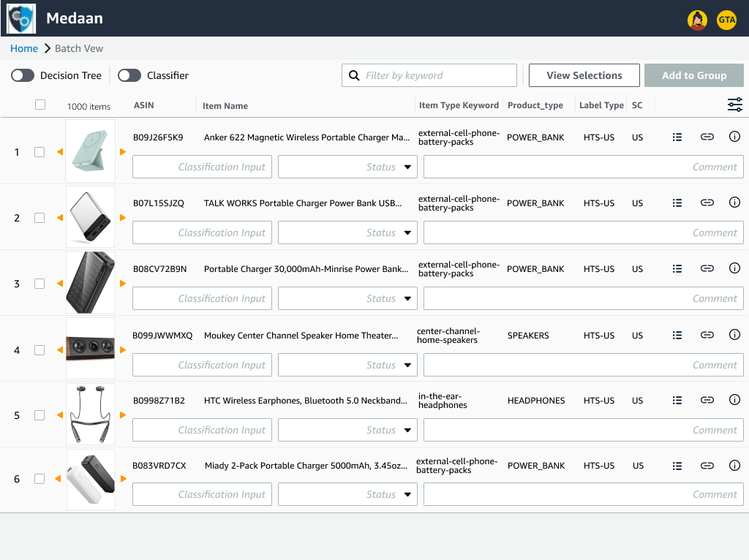Open the GTA user profile badge
Image resolution: width=749 pixels, height=560 pixels.
[x=726, y=20]
